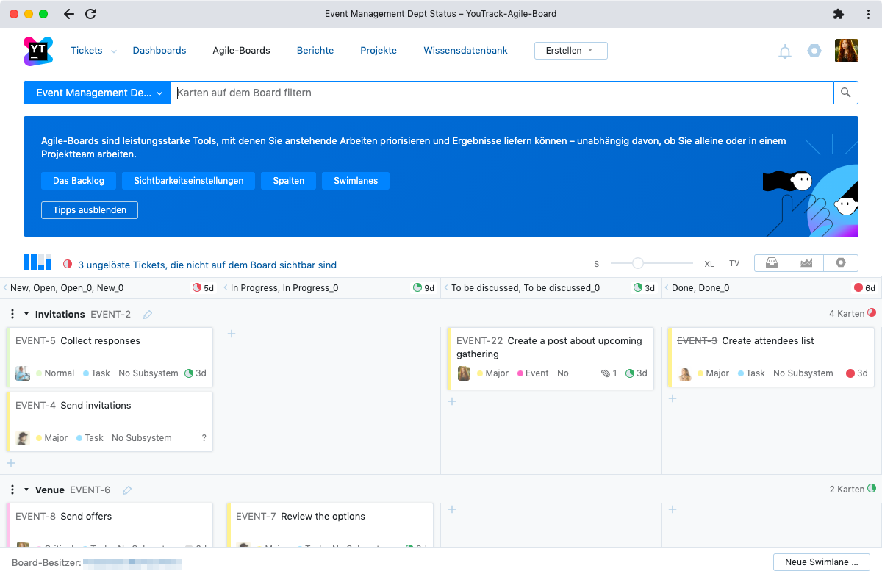This screenshot has height=588, width=882.
Task: Add card below EVENT-22 card
Action: click(452, 401)
